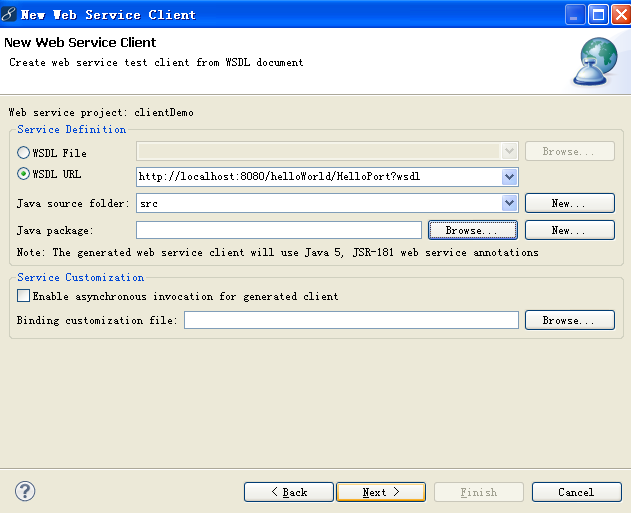631x513 pixels.
Task: Click New beside Java source folder
Action: 568,203
